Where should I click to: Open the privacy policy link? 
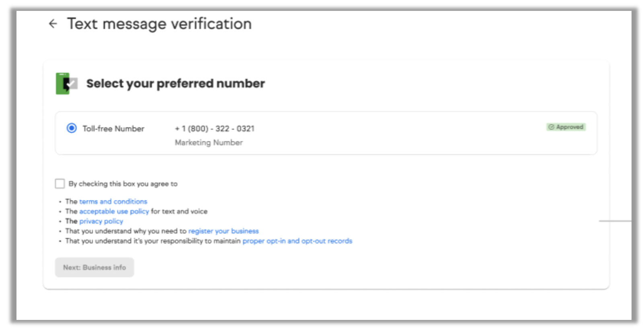pyautogui.click(x=101, y=221)
